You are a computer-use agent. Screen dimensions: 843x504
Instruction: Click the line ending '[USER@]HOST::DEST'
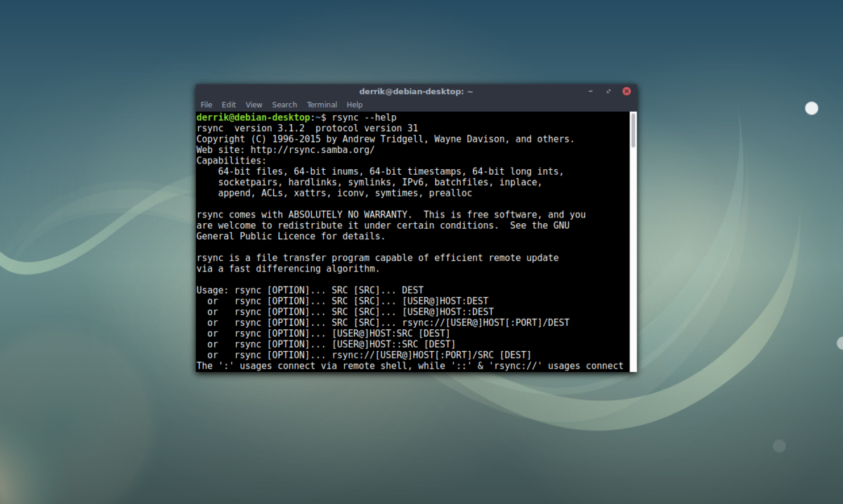[351, 312]
